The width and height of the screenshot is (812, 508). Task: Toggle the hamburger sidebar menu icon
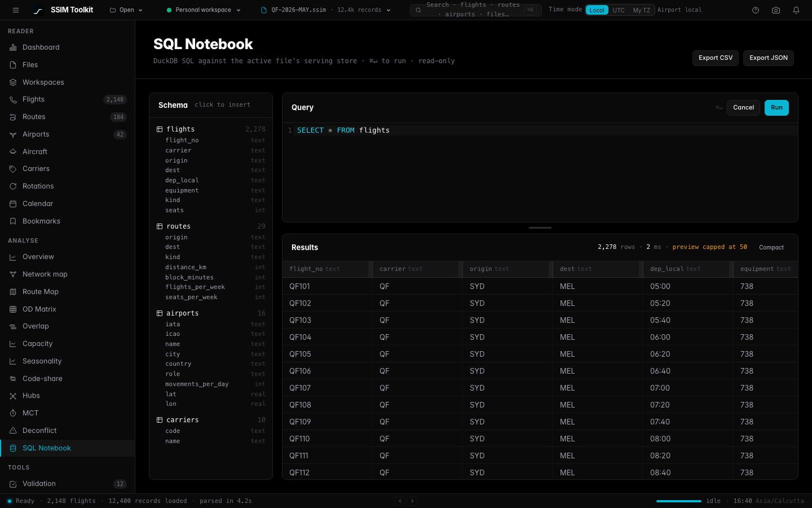(16, 10)
